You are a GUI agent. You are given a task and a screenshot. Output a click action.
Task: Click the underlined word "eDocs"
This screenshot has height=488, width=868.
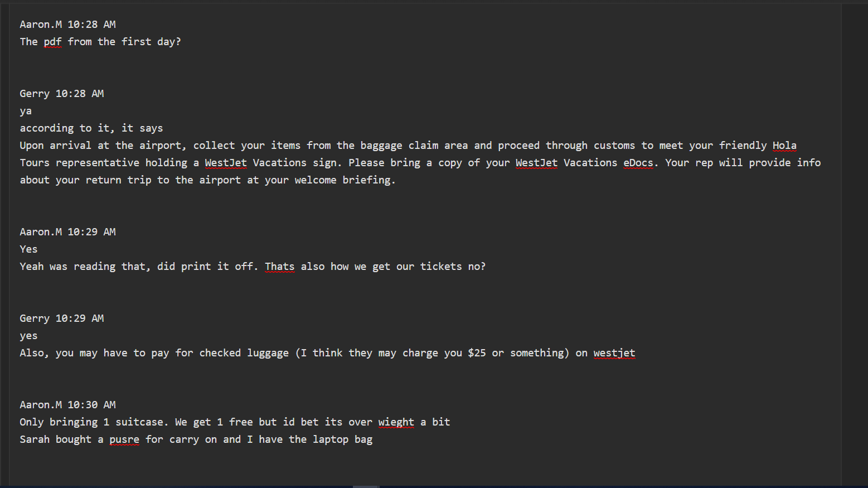(x=638, y=163)
